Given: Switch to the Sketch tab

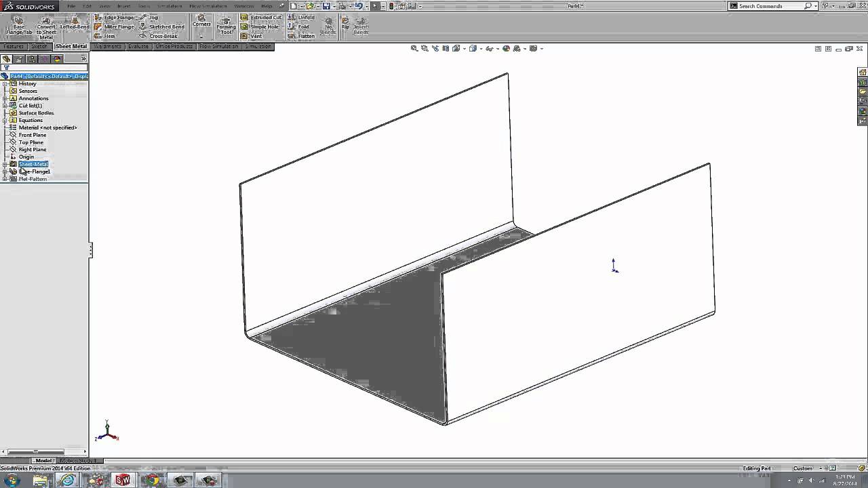Looking at the screenshot, I should coord(39,47).
